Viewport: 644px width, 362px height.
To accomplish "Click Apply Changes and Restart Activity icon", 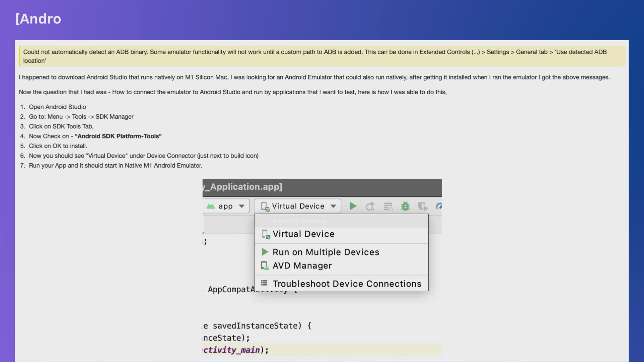I will (370, 206).
